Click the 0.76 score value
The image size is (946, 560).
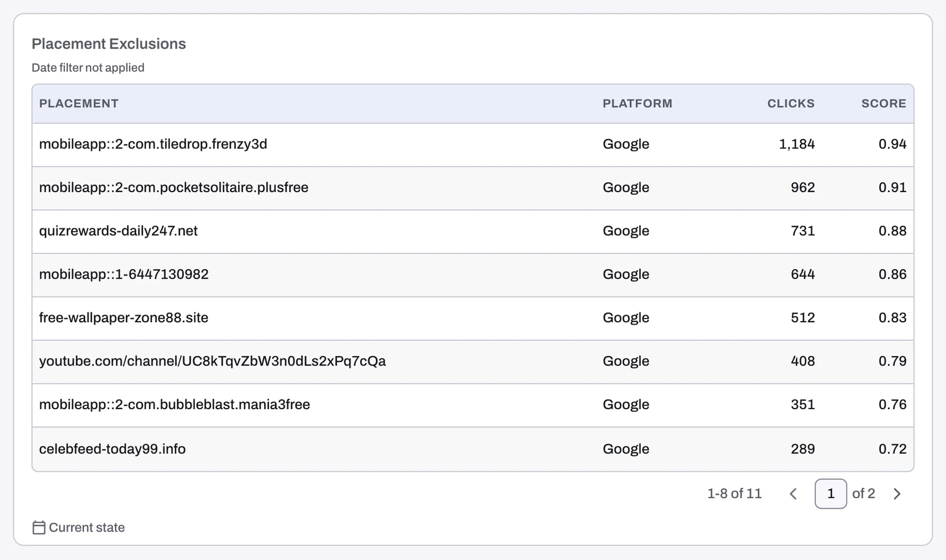(x=892, y=405)
